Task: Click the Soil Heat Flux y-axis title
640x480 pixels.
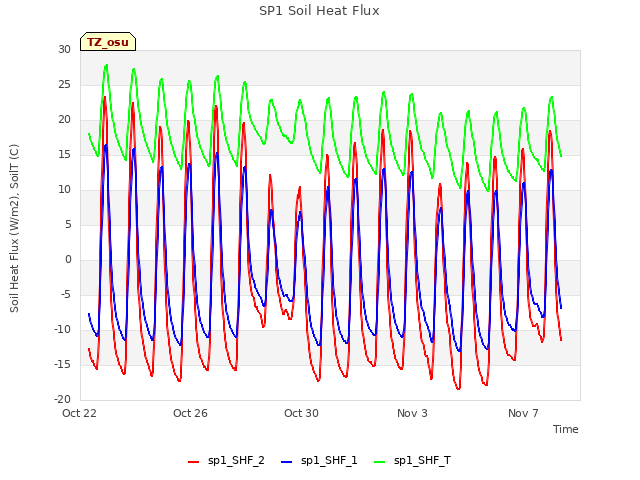Action: (x=14, y=229)
